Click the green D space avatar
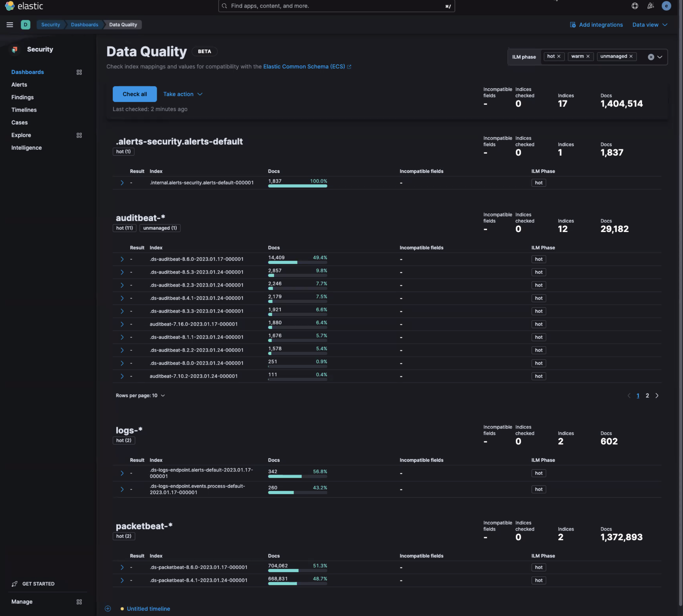The width and height of the screenshot is (683, 616). pos(25,25)
